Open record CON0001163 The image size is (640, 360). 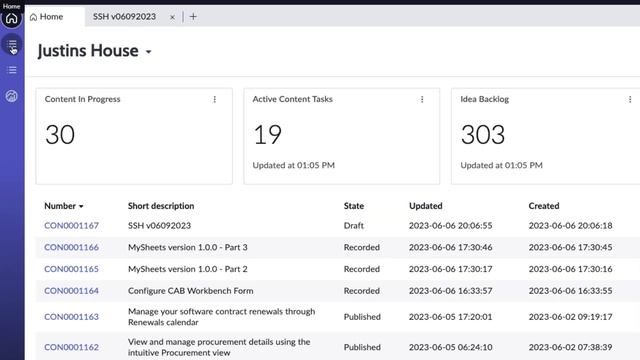click(71, 317)
